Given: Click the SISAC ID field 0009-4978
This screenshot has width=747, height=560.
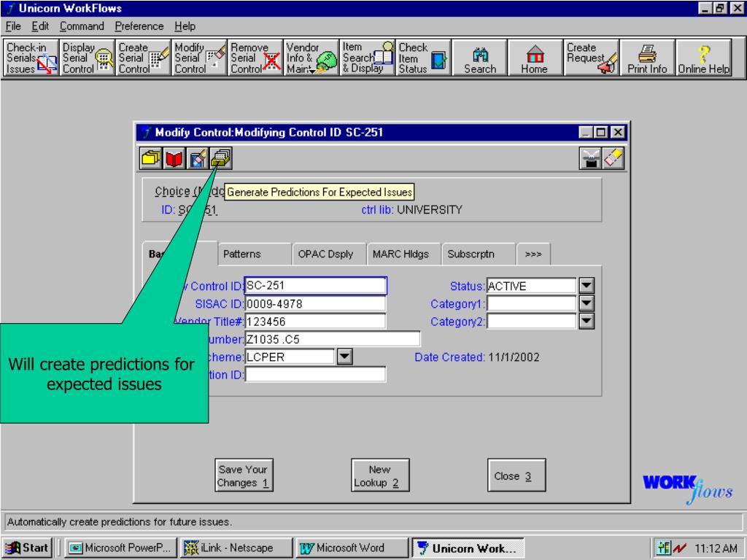Looking at the screenshot, I should 315,303.
